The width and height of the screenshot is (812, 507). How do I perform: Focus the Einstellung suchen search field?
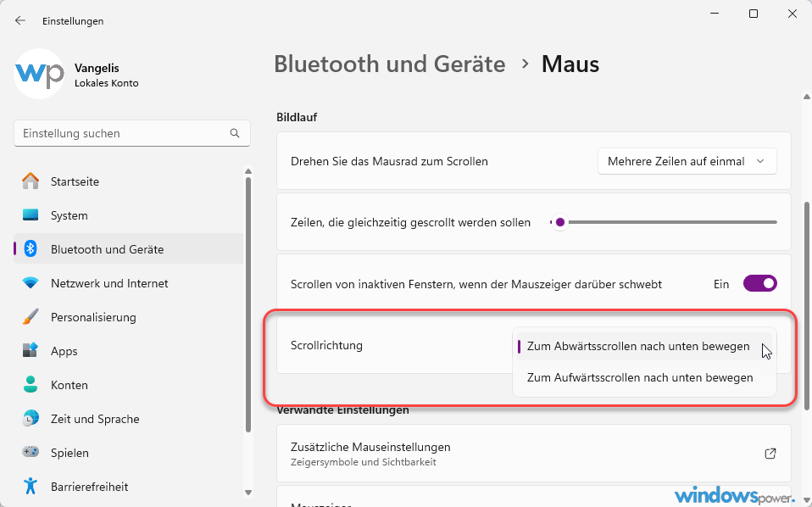point(132,133)
